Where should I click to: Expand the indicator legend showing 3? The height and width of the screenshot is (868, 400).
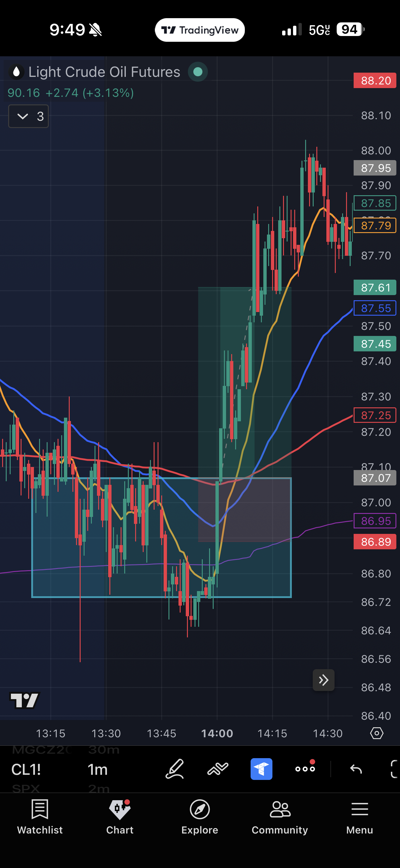click(x=28, y=116)
